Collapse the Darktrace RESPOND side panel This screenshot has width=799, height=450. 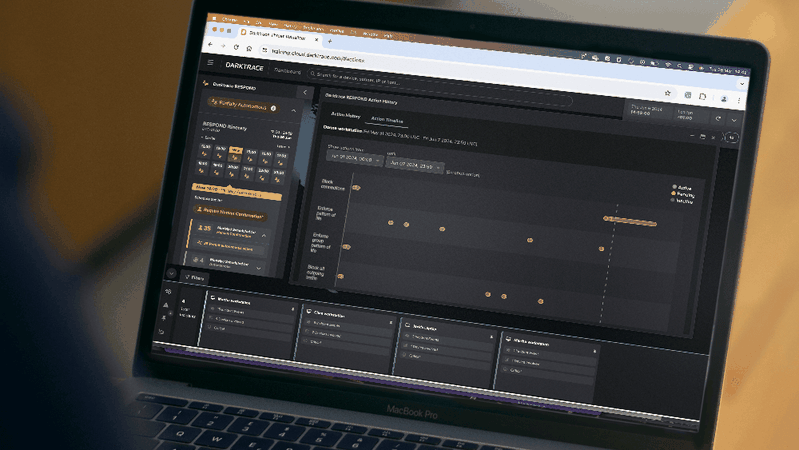[x=305, y=92]
